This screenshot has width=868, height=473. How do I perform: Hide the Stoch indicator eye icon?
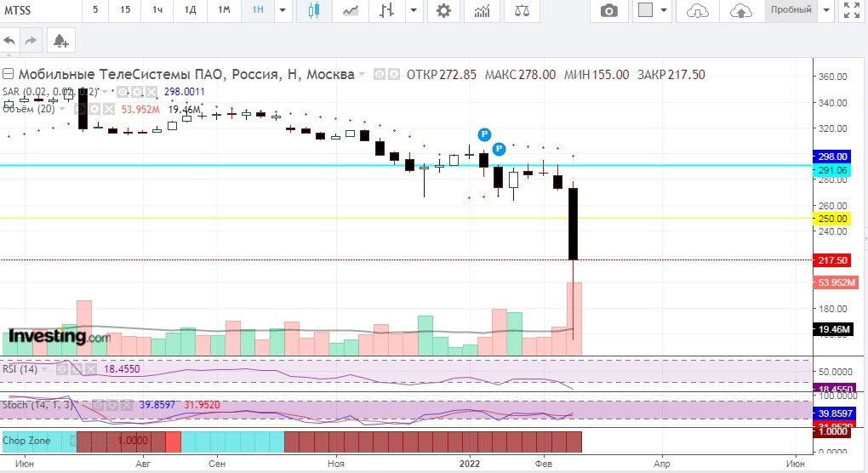tap(98, 405)
